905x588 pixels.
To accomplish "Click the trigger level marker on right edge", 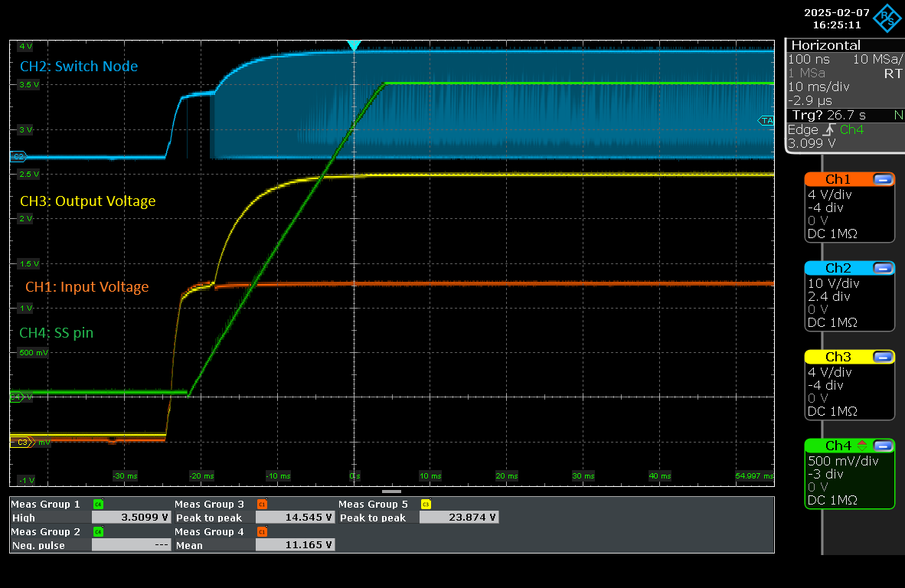I will (x=766, y=120).
